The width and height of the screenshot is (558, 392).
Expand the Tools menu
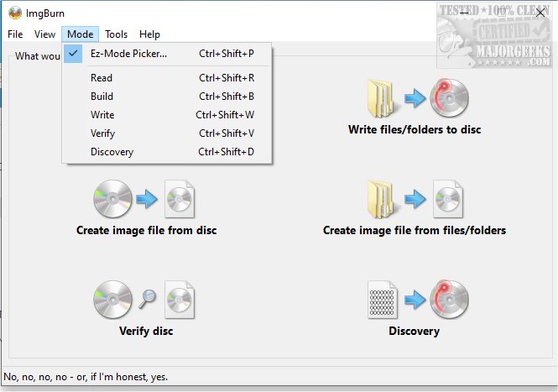(117, 34)
